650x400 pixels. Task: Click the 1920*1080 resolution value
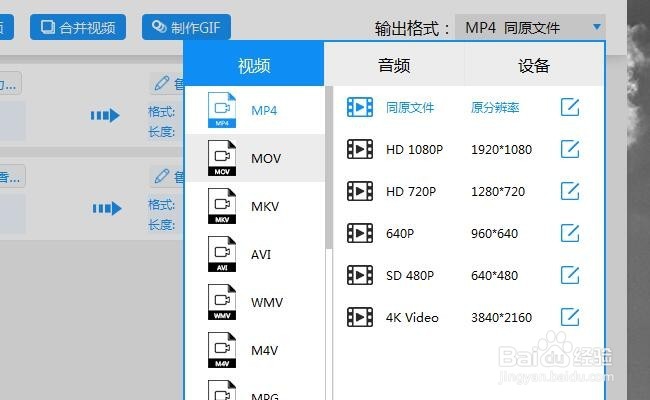501,150
